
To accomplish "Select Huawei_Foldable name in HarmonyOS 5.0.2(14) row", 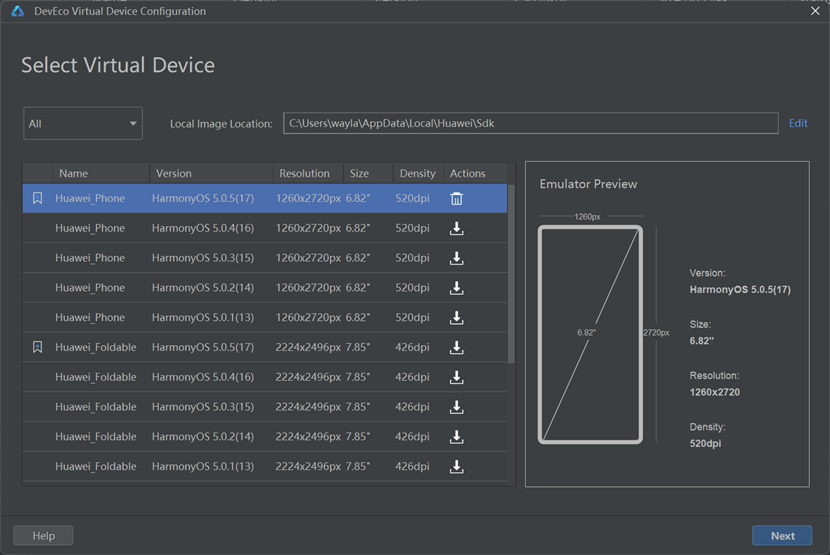I will point(96,436).
